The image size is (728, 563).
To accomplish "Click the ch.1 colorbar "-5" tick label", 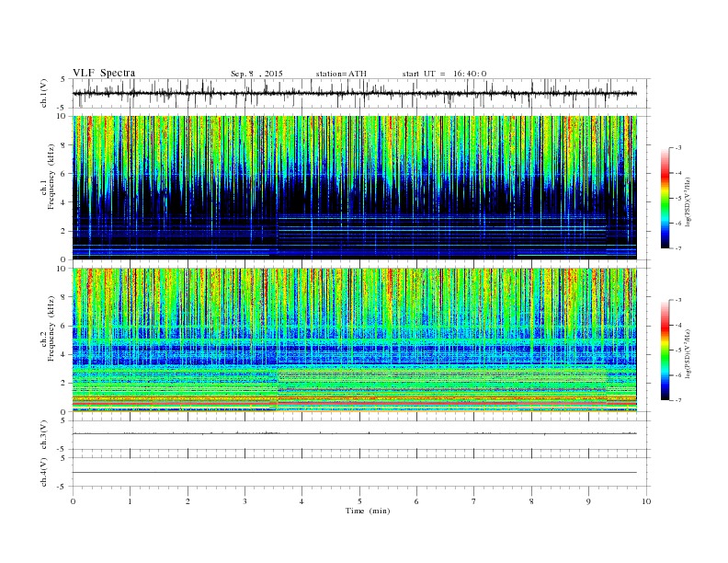I will point(677,199).
